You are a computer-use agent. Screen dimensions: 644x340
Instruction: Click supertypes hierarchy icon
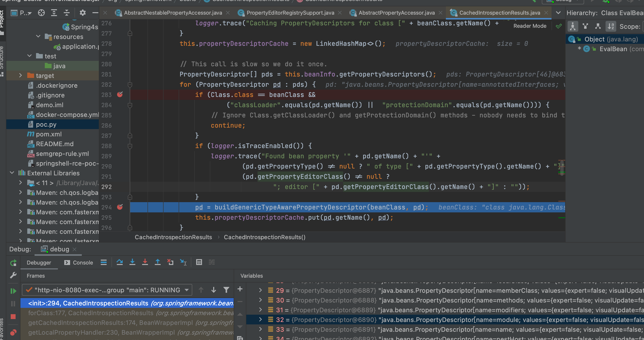[x=585, y=26]
